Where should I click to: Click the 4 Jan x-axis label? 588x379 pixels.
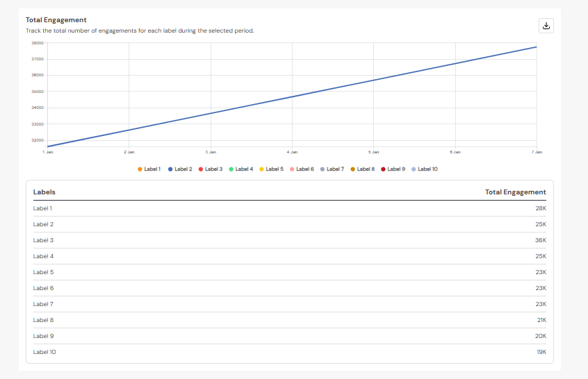click(292, 152)
